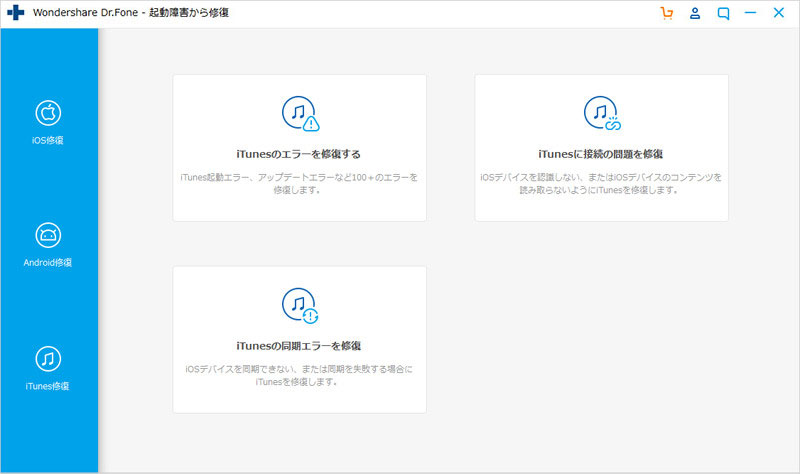The height and width of the screenshot is (474, 800).
Task: Click the iTunes connection link icon
Action: [603, 113]
